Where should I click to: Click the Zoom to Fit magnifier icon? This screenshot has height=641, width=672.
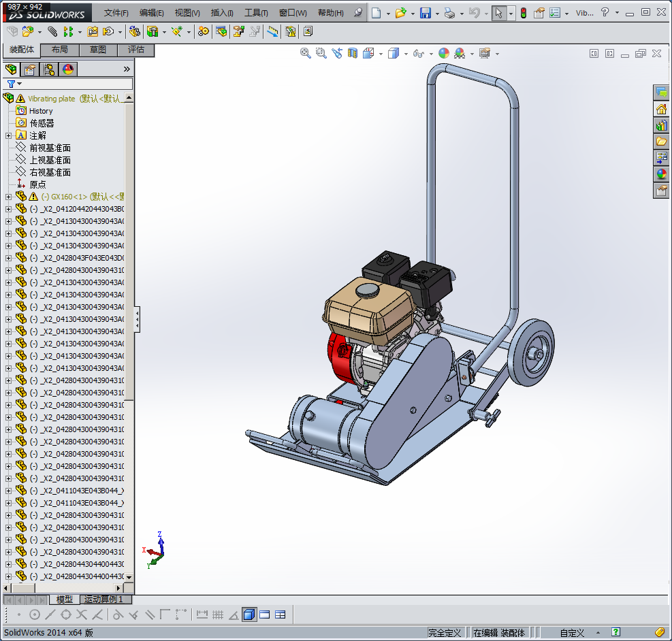306,53
